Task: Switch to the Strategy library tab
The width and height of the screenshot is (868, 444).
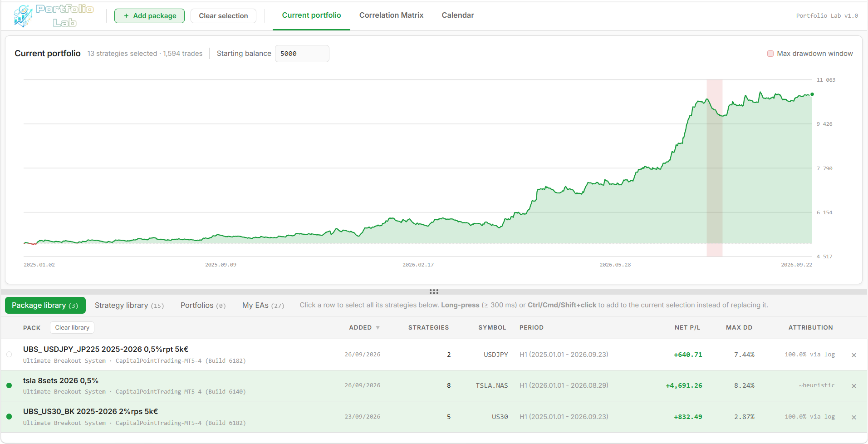Action: click(129, 306)
